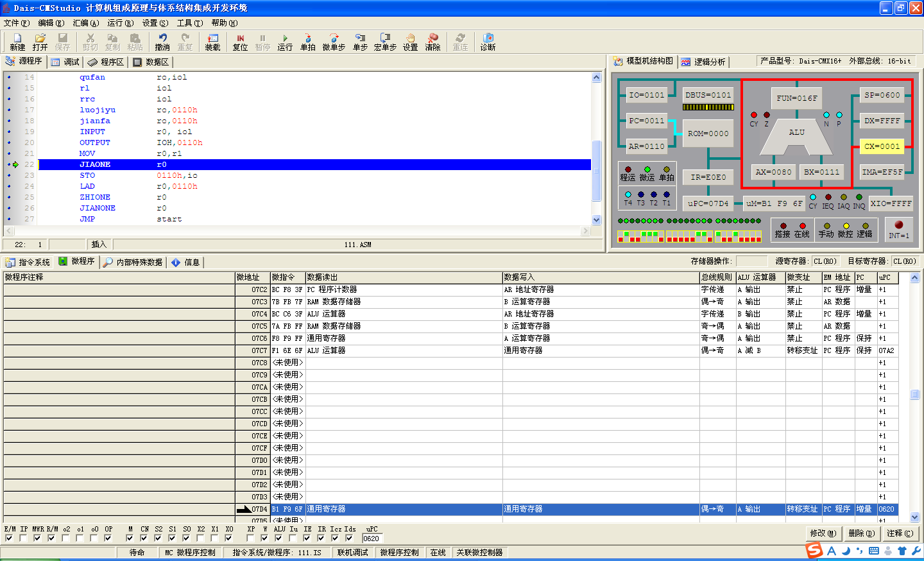Toggle the MWR checkbox
This screenshot has height=561, width=924.
coord(37,538)
